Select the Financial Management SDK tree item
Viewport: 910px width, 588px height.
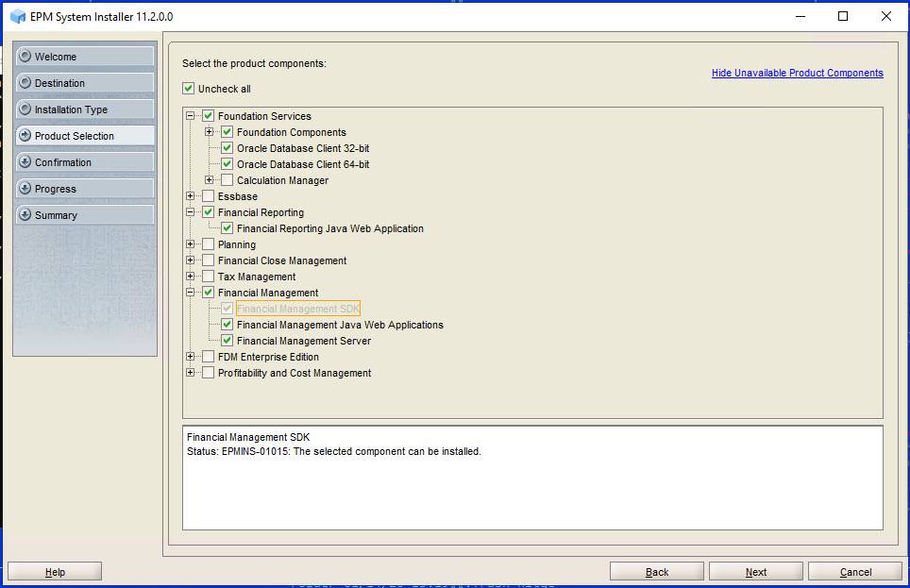tap(298, 309)
